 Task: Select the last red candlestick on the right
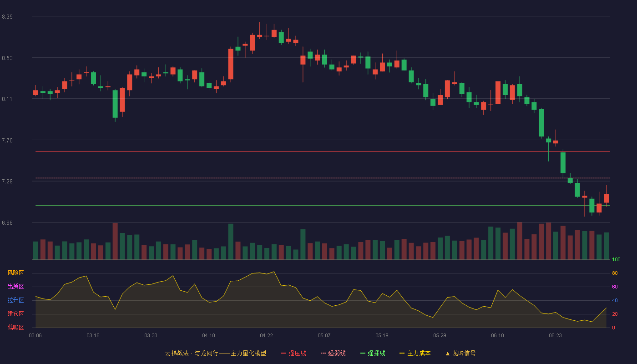tap(606, 198)
